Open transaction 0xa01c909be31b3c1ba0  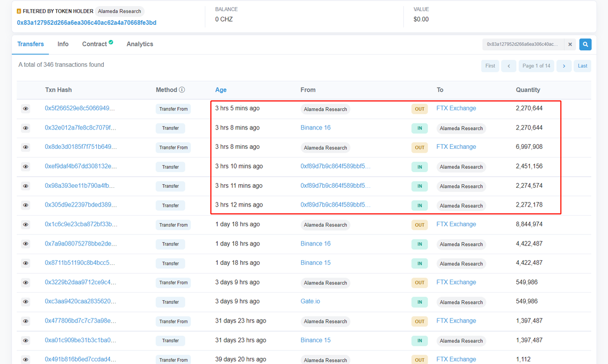click(81, 340)
